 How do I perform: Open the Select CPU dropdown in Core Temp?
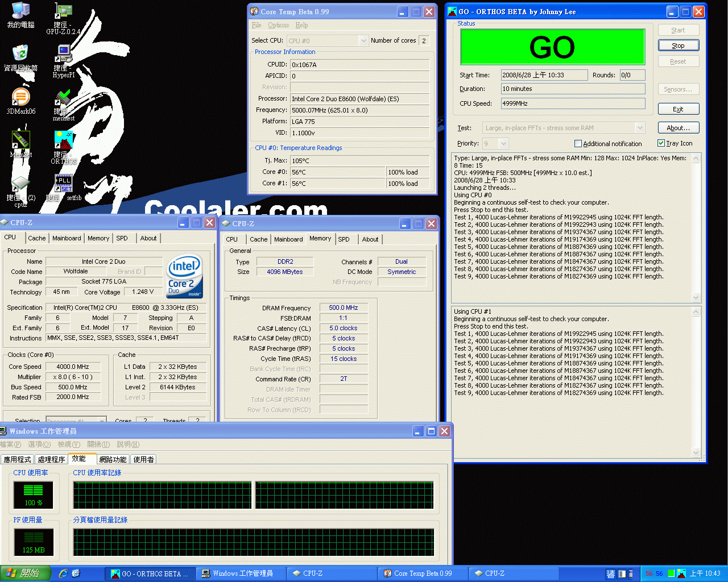(362, 40)
